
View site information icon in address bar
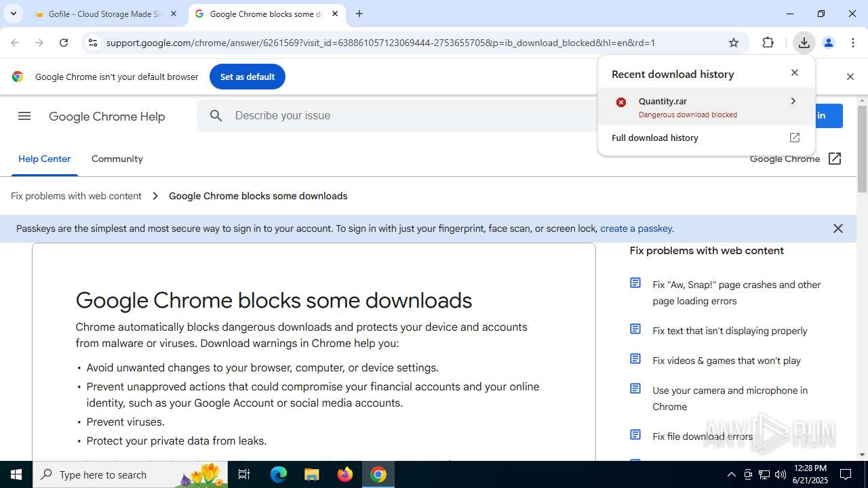click(93, 43)
